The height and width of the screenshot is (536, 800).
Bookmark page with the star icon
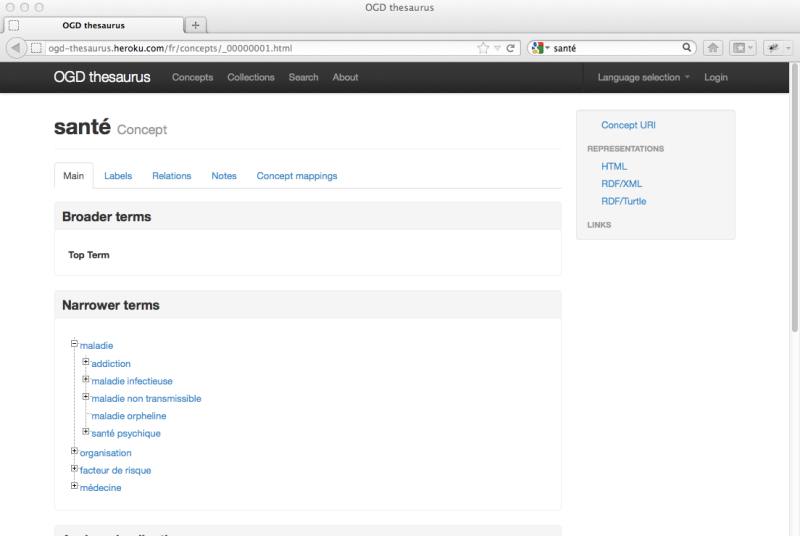click(x=483, y=48)
